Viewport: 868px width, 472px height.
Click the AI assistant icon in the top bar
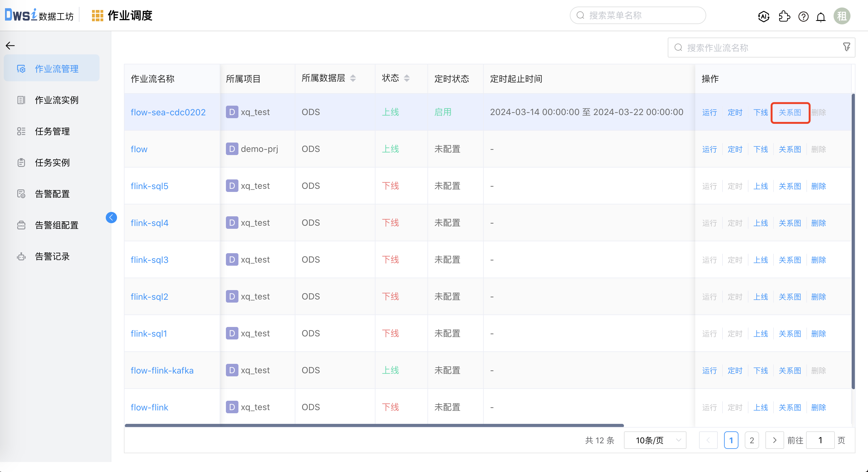click(x=763, y=16)
